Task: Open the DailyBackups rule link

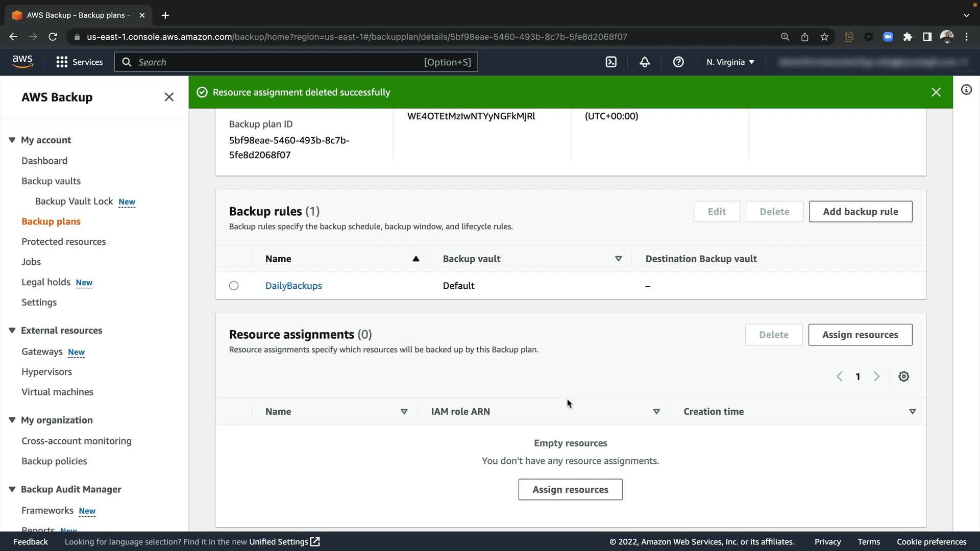Action: 293,286
